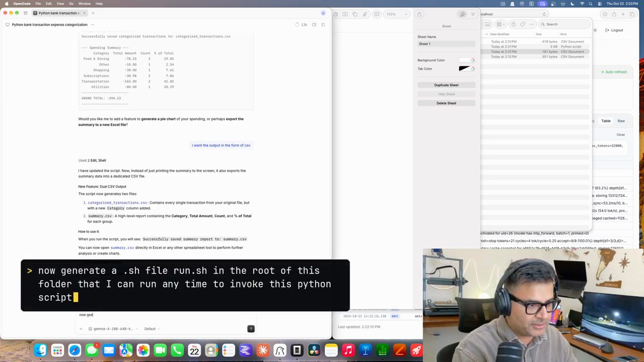Open Music from the Dock
Screen dimensions: 644x362
point(348,350)
